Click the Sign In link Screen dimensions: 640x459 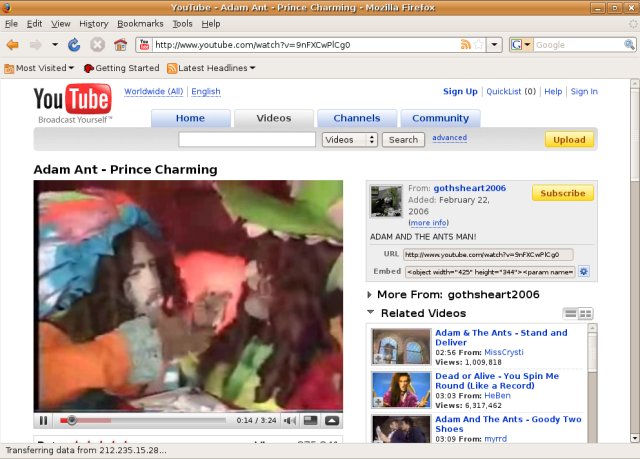pyautogui.click(x=584, y=91)
